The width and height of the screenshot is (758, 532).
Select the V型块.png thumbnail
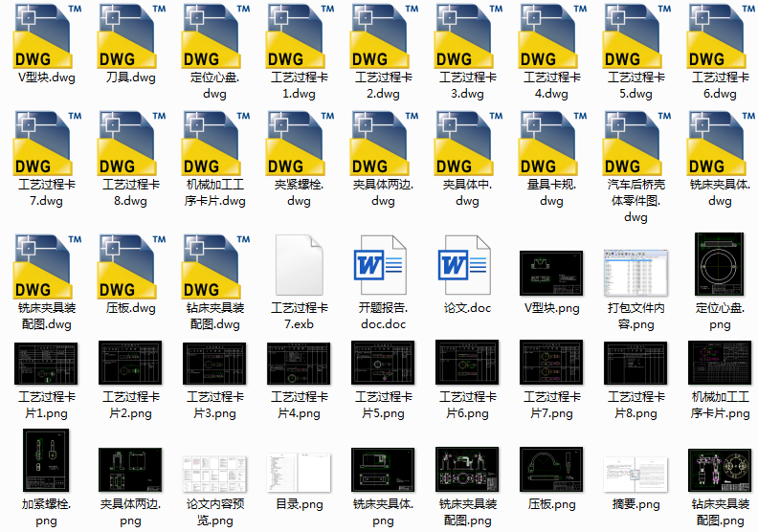click(x=551, y=273)
